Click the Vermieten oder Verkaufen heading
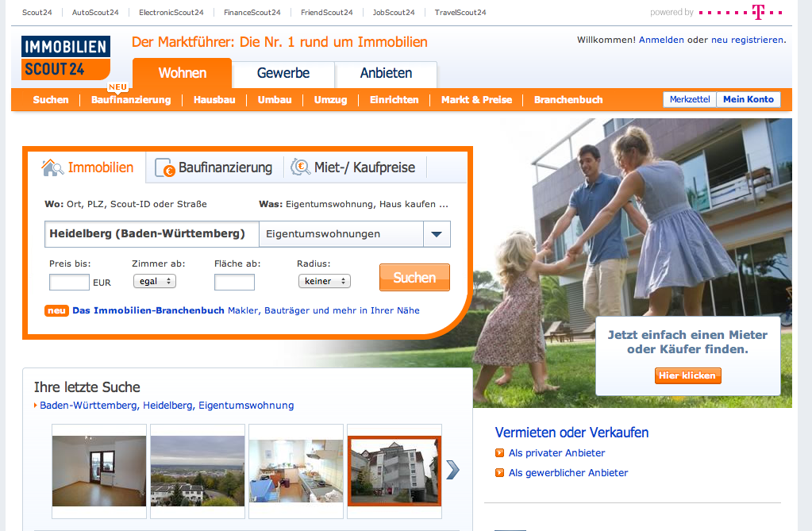This screenshot has width=812, height=531. 571,433
